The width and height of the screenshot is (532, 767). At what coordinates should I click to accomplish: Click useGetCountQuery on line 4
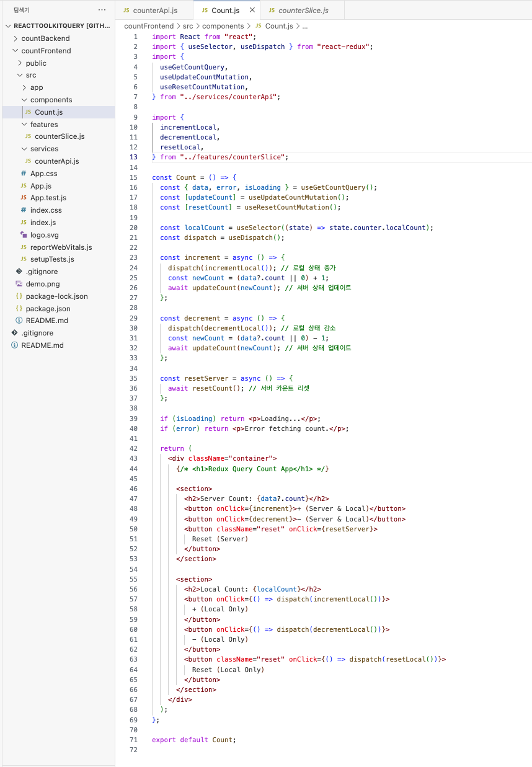(193, 67)
